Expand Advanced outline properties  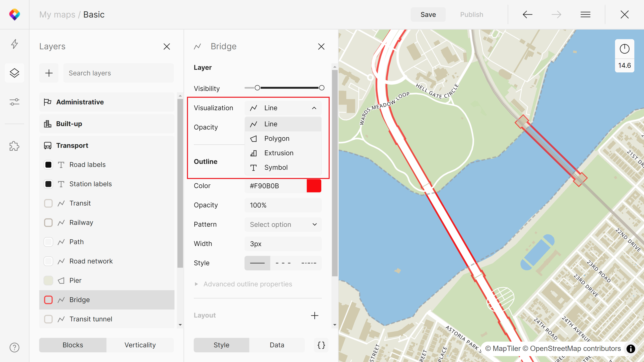247,284
